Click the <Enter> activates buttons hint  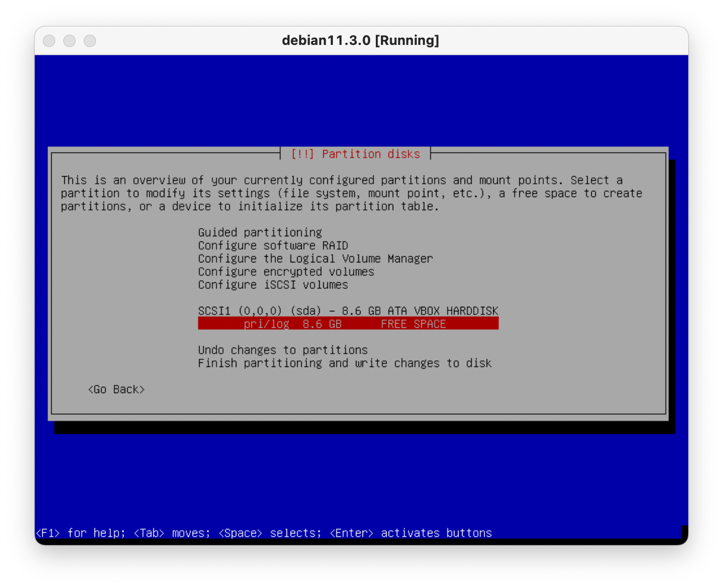pos(411,533)
